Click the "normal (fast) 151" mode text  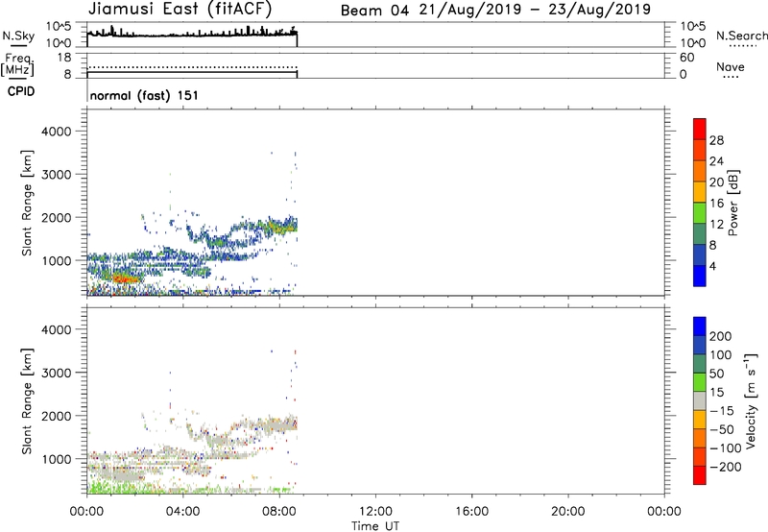point(144,95)
